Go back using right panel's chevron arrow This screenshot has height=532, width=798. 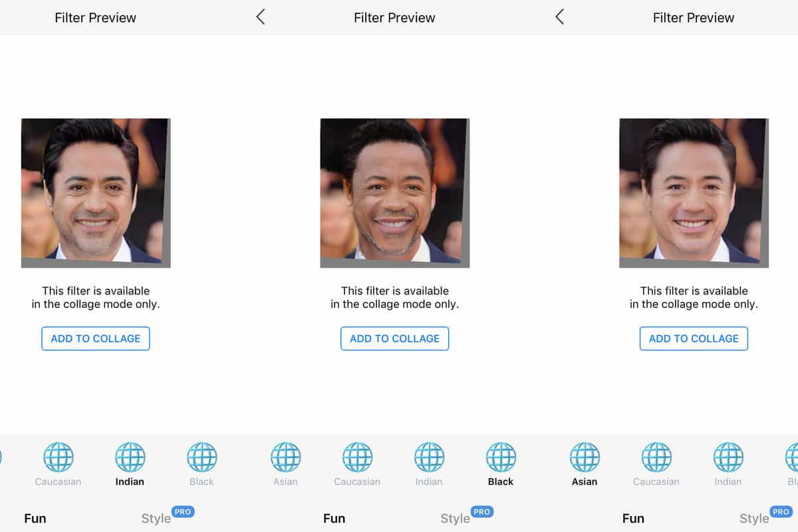click(x=560, y=17)
